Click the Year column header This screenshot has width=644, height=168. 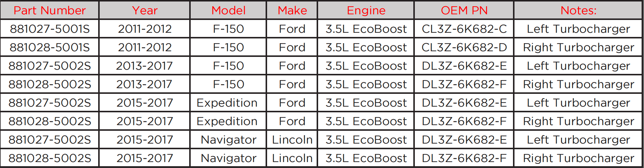[144, 10]
